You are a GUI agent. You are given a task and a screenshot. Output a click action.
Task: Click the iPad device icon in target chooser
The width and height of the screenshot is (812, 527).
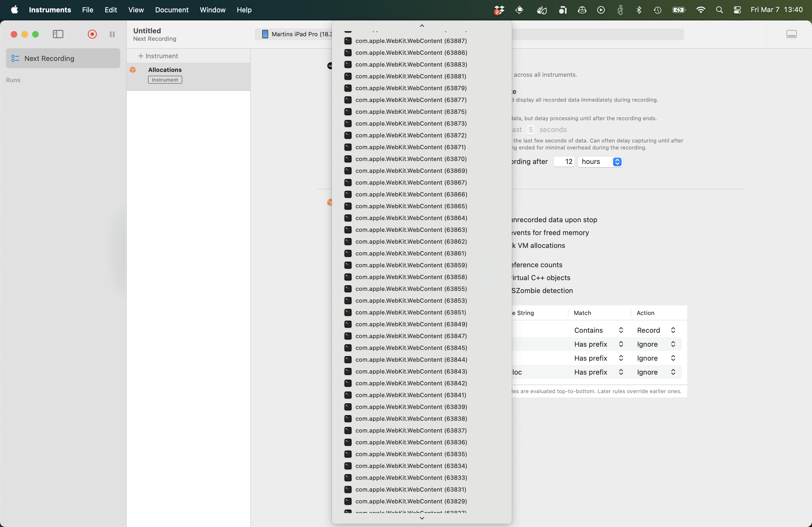(265, 34)
